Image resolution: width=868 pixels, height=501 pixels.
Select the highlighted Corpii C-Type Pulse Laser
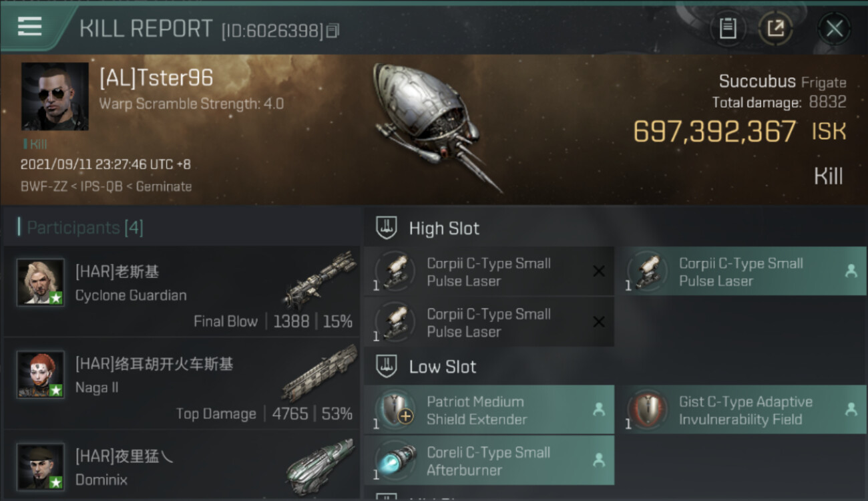pyautogui.click(x=740, y=272)
